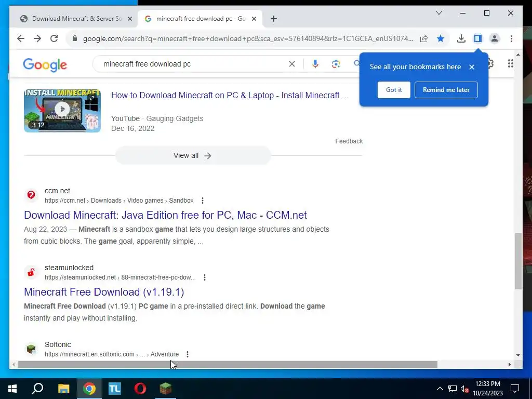532x399 pixels.
Task: Share this page using the share icon
Action: pyautogui.click(x=424, y=38)
